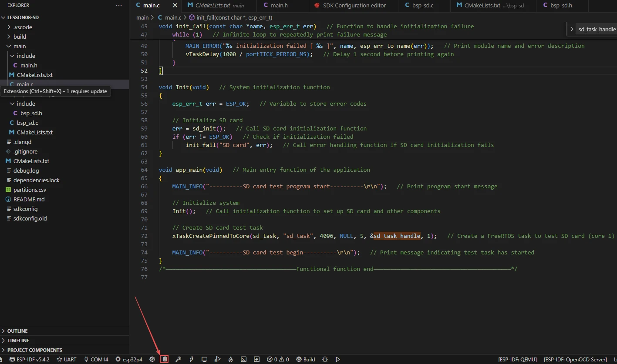Image resolution: width=617 pixels, height=364 pixels.
Task: Click the debug bug icon in status bar
Action: 325,359
